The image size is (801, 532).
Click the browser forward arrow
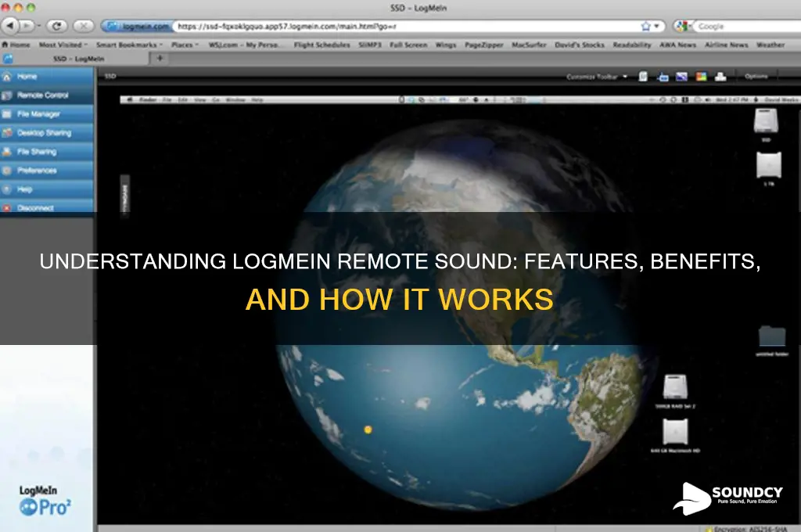coord(27,26)
